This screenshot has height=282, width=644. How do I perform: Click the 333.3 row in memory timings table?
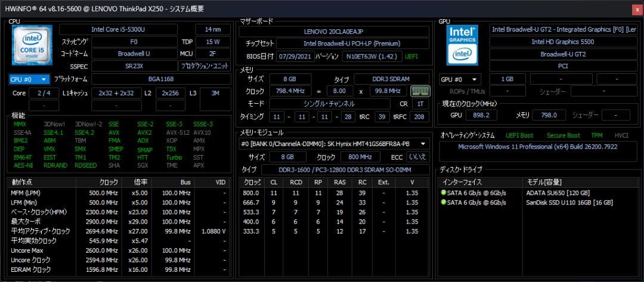tap(334, 231)
